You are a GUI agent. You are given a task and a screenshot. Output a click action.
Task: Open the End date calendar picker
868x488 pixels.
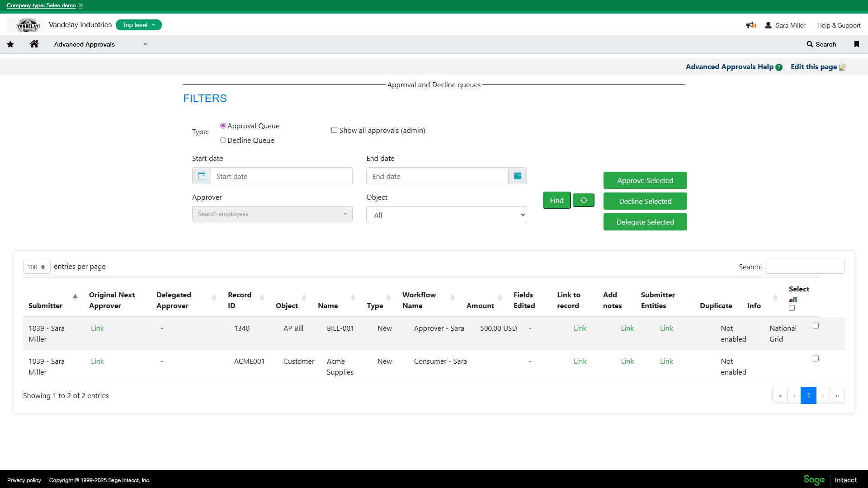pos(518,176)
